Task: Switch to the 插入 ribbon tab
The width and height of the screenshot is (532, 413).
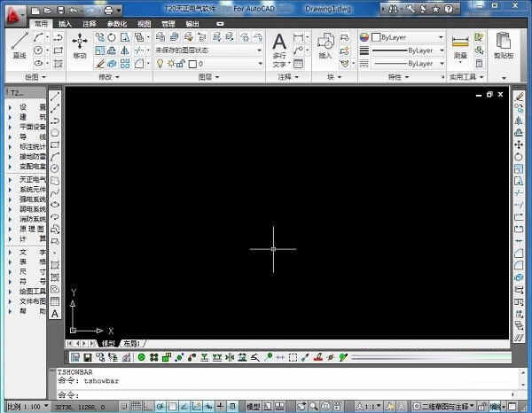Action: [65, 24]
